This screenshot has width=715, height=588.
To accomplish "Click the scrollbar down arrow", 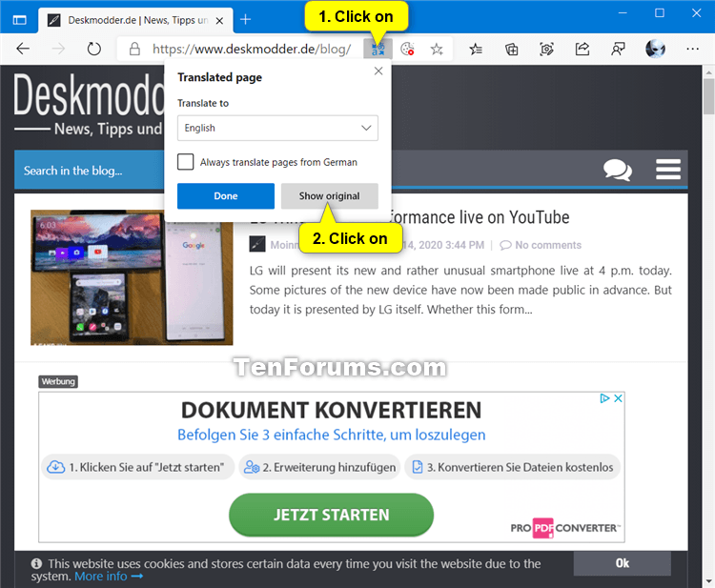I will click(708, 581).
